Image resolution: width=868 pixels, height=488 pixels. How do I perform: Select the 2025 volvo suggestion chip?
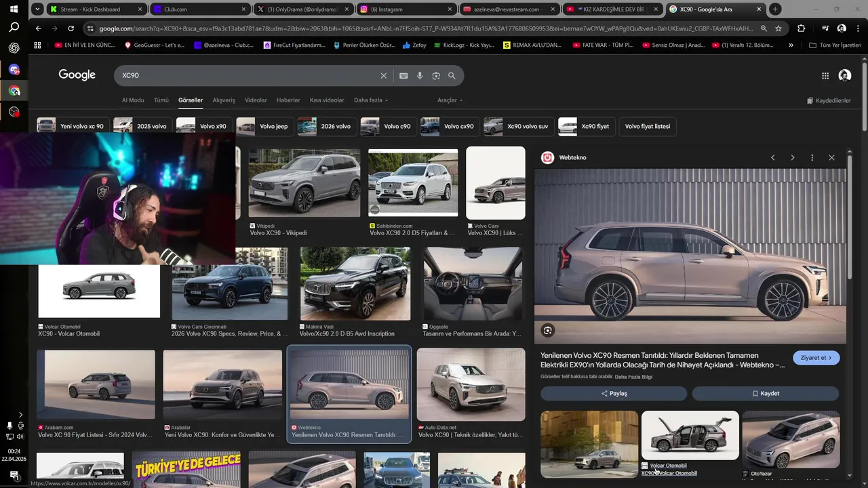[x=142, y=126]
